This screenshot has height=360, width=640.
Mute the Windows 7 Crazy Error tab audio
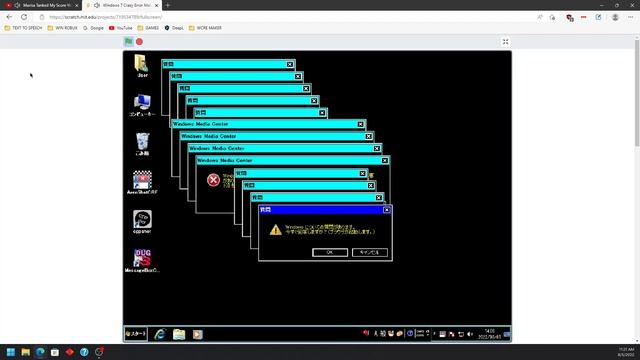(97, 5)
